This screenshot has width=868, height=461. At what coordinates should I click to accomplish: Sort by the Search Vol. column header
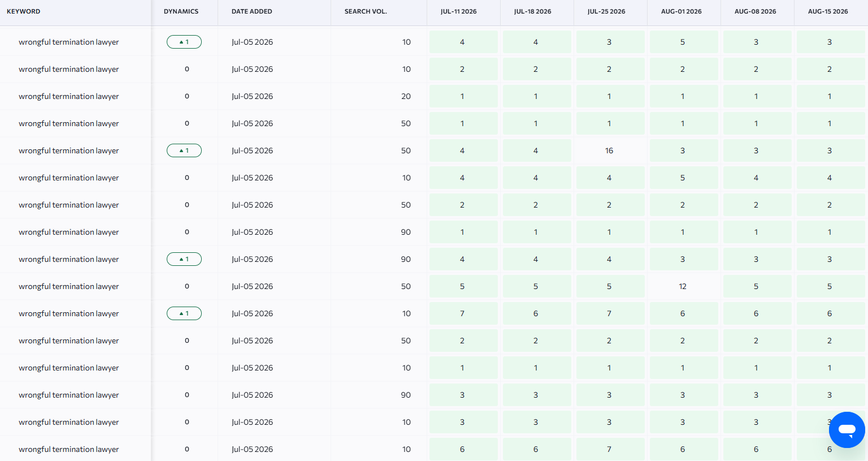coord(366,11)
